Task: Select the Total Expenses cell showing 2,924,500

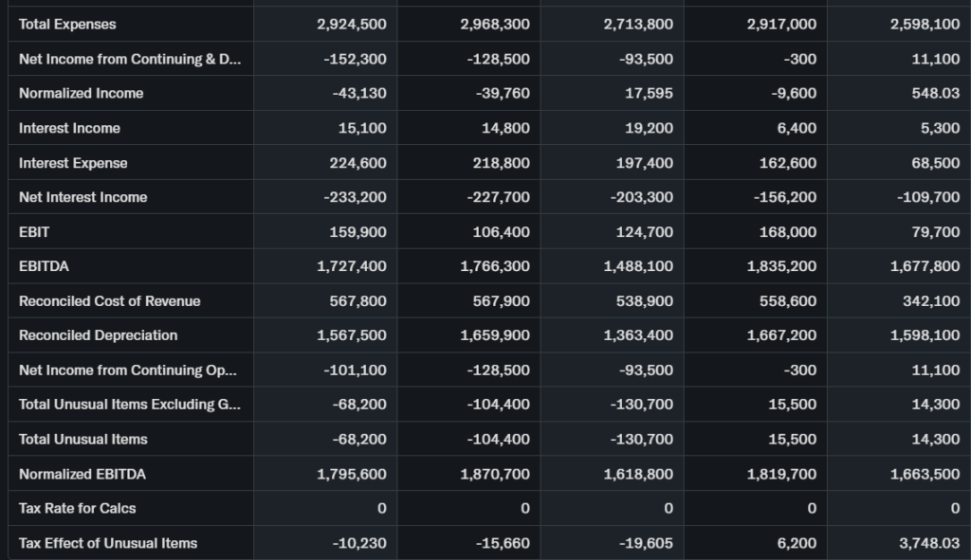Action: (x=351, y=24)
